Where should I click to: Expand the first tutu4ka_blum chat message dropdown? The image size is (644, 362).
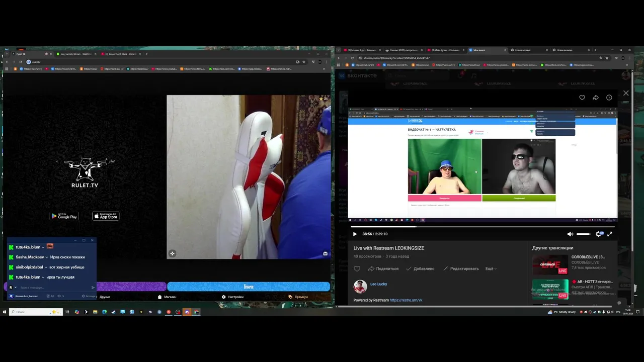43,247
